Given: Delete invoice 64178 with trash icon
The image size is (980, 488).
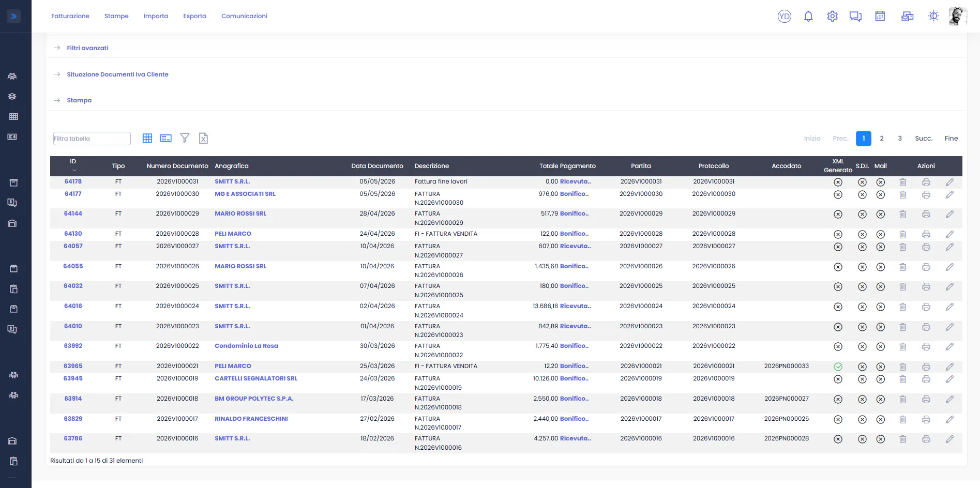Looking at the screenshot, I should (902, 182).
